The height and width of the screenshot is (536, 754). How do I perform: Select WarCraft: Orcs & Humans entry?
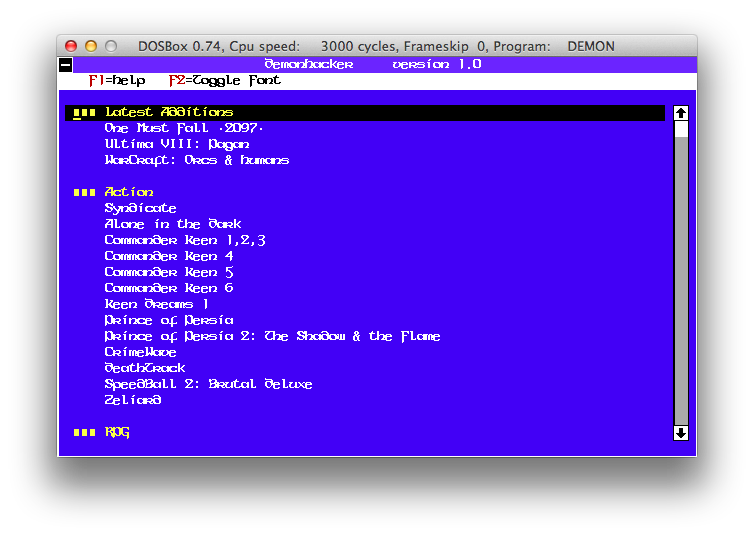(x=197, y=160)
